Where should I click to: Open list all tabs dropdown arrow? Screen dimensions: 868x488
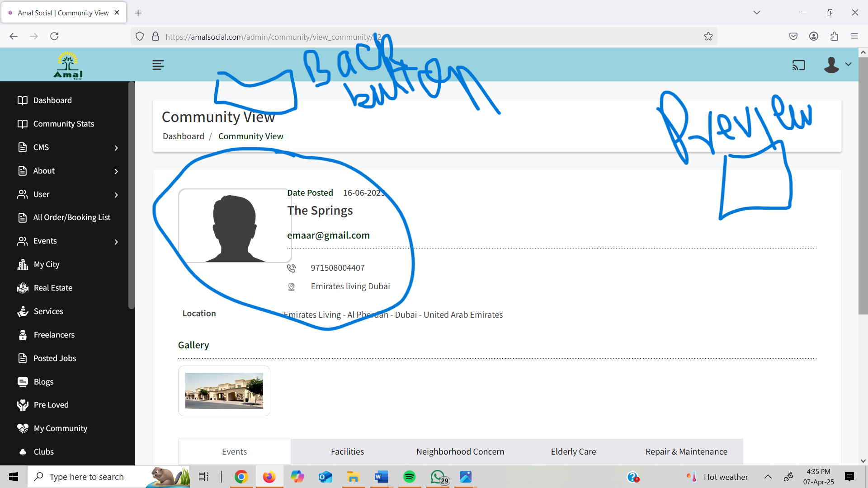pyautogui.click(x=756, y=13)
